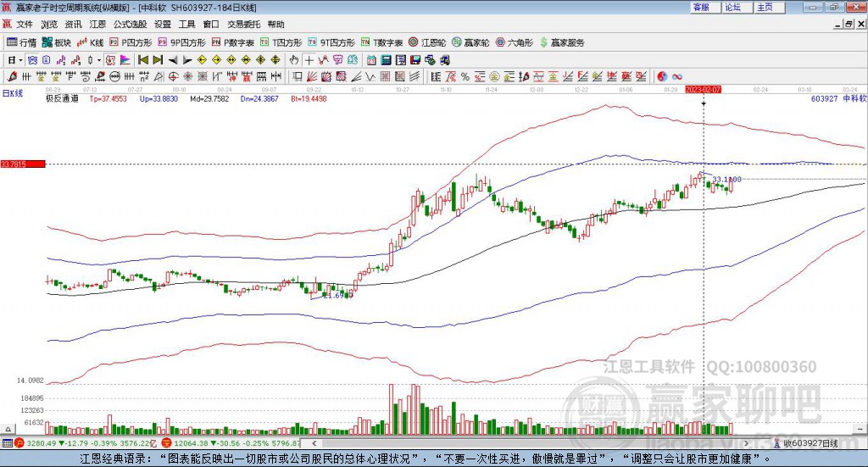Open the 公式选股 dropdown menu
This screenshot has width=868, height=467.
(x=129, y=25)
